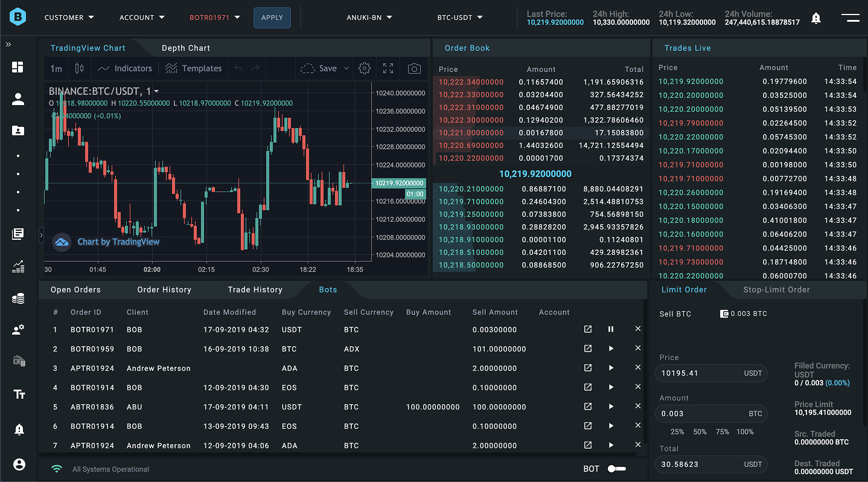Open details of bot BOTR01971
Image resolution: width=868 pixels, height=482 pixels.
coord(587,329)
